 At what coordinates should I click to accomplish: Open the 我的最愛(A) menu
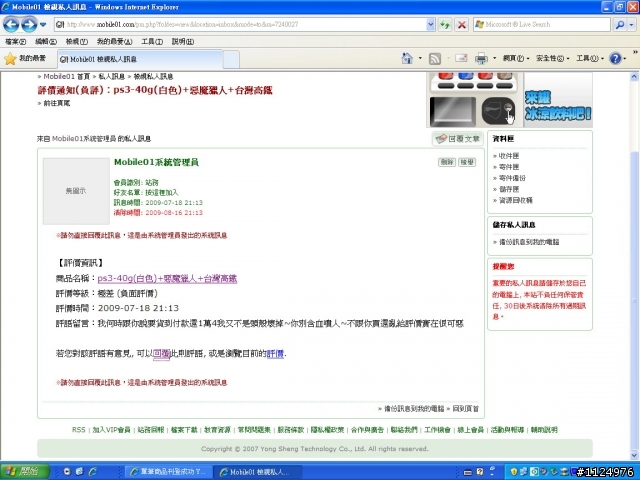tap(114, 41)
